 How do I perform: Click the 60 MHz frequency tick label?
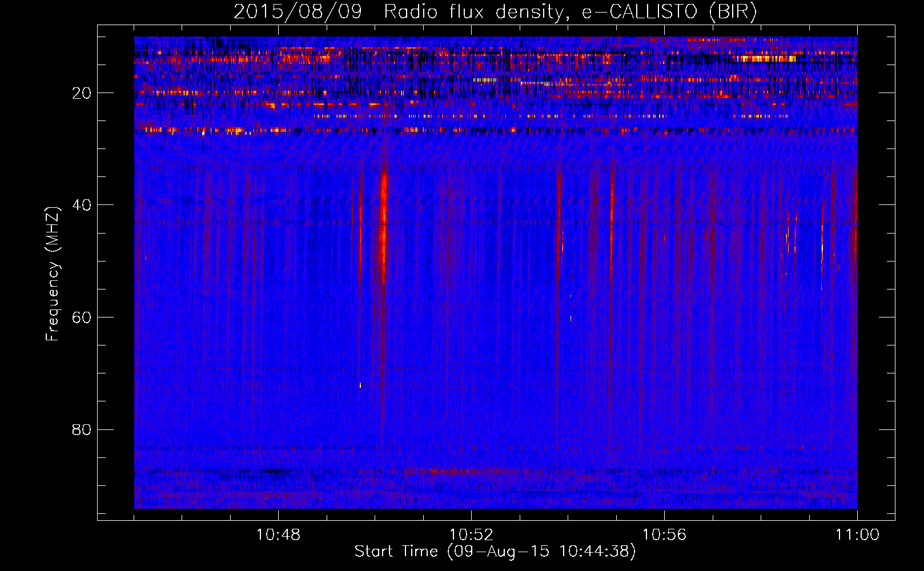click(x=81, y=317)
